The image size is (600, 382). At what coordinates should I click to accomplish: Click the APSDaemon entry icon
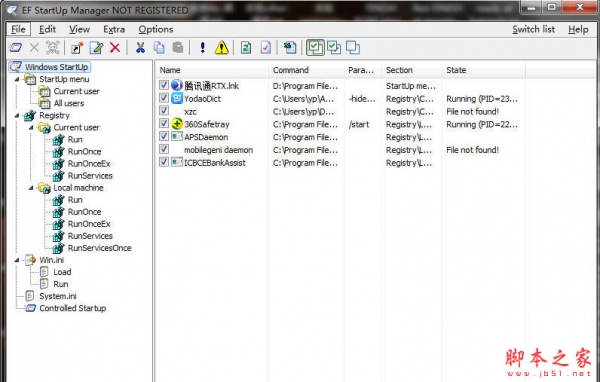(x=176, y=137)
